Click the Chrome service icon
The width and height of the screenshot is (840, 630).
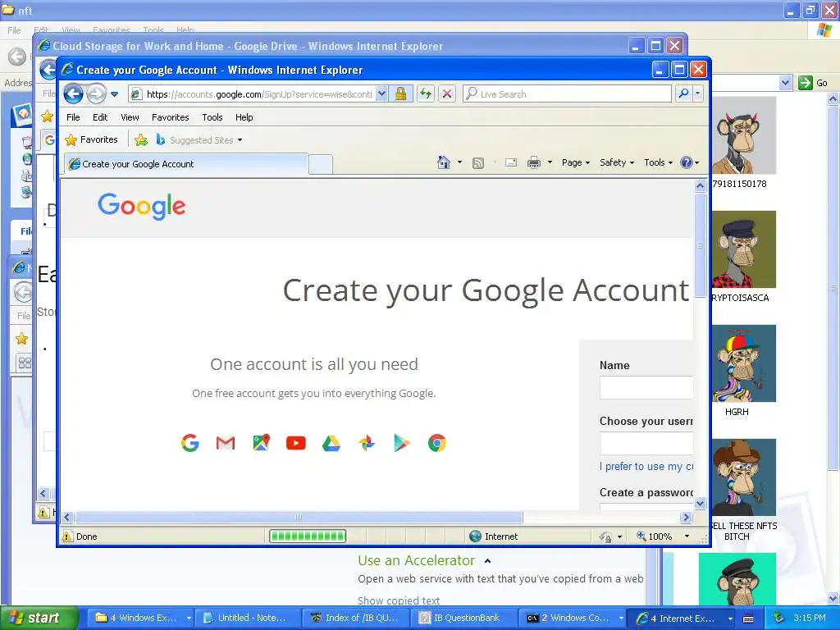click(x=437, y=443)
